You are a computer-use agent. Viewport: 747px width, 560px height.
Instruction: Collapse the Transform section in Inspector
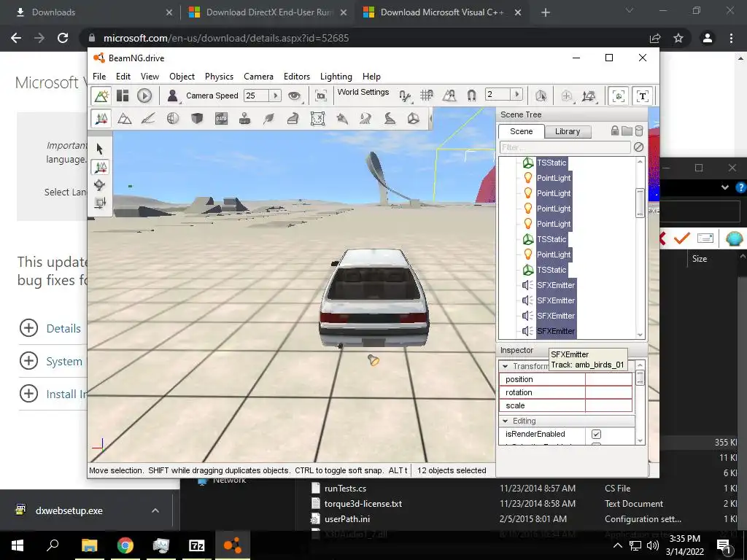click(x=505, y=366)
